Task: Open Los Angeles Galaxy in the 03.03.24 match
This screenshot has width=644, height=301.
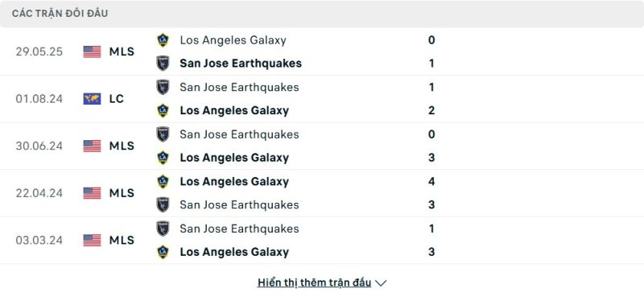Action: click(234, 252)
